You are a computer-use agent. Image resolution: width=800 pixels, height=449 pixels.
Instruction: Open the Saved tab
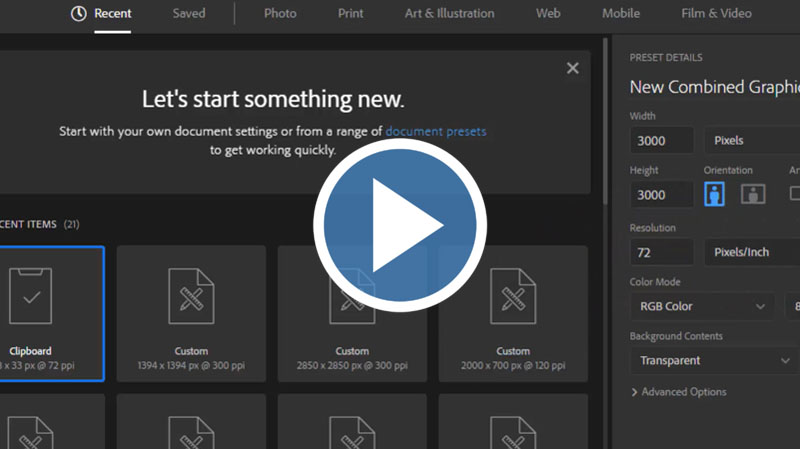(x=188, y=14)
